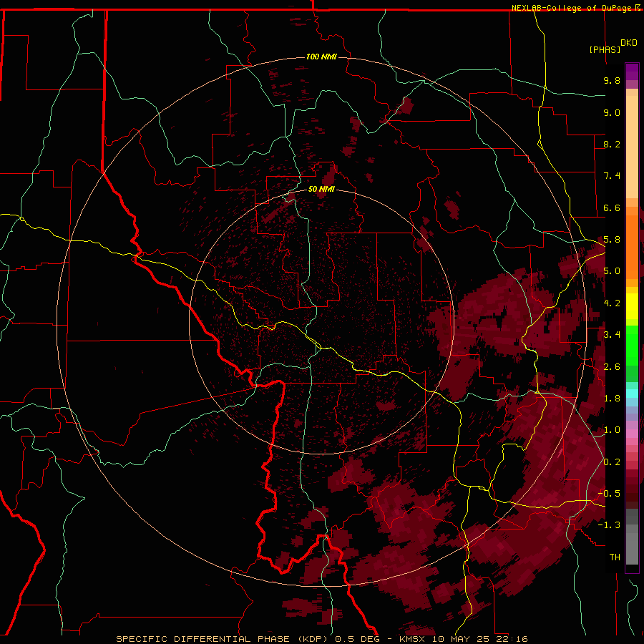This screenshot has width=644, height=644.
Task: Click the DKD legend unit label
Action: pos(628,43)
